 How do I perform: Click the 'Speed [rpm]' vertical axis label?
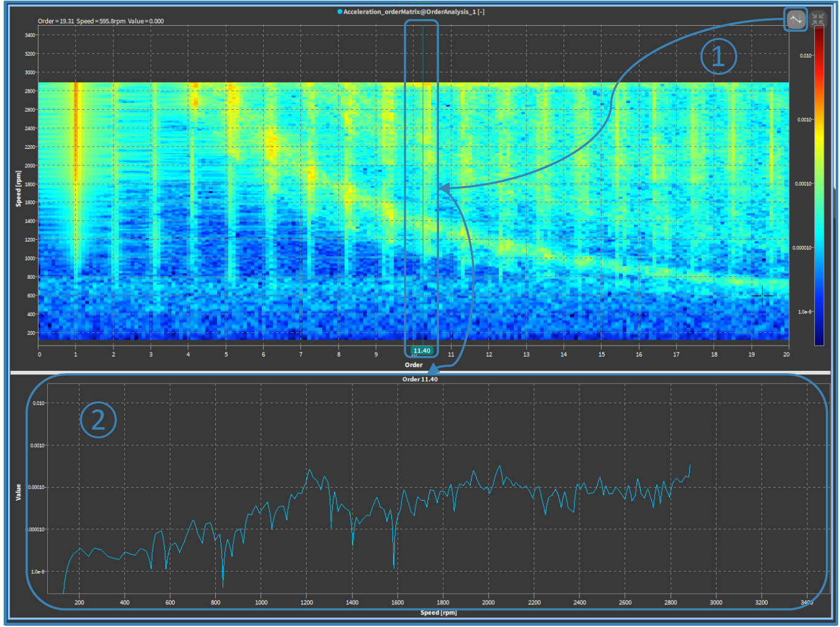pos(18,188)
